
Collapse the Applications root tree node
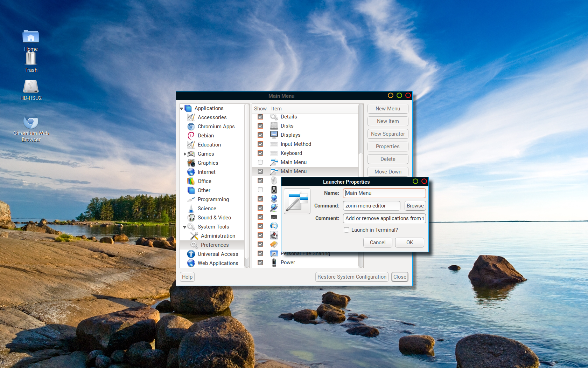(181, 109)
